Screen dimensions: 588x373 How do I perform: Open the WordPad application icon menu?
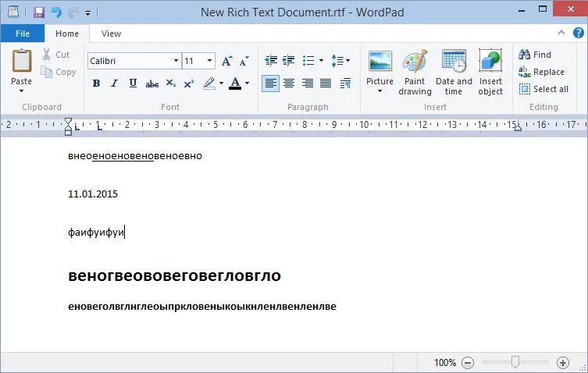coord(13,12)
